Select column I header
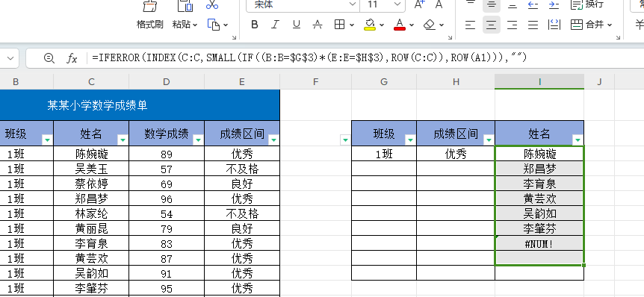Image resolution: width=644 pixels, height=297 pixels. pyautogui.click(x=539, y=81)
